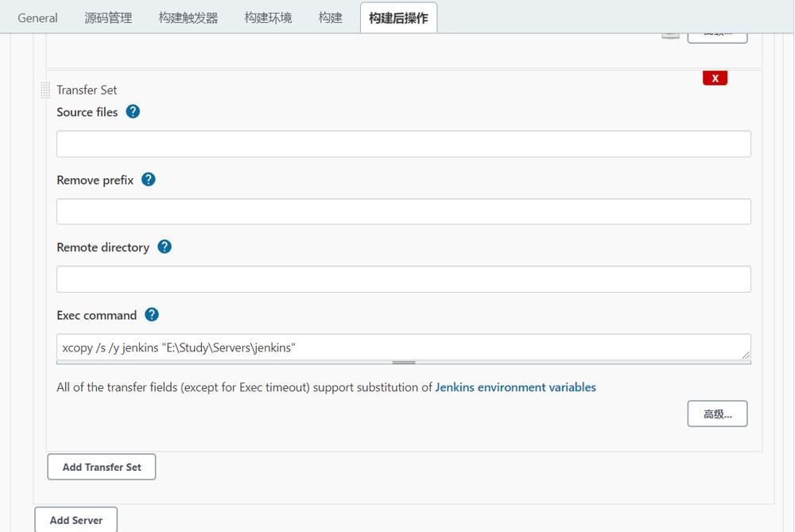795x532 pixels.
Task: Open Jenkins environment variables link
Action: point(516,387)
